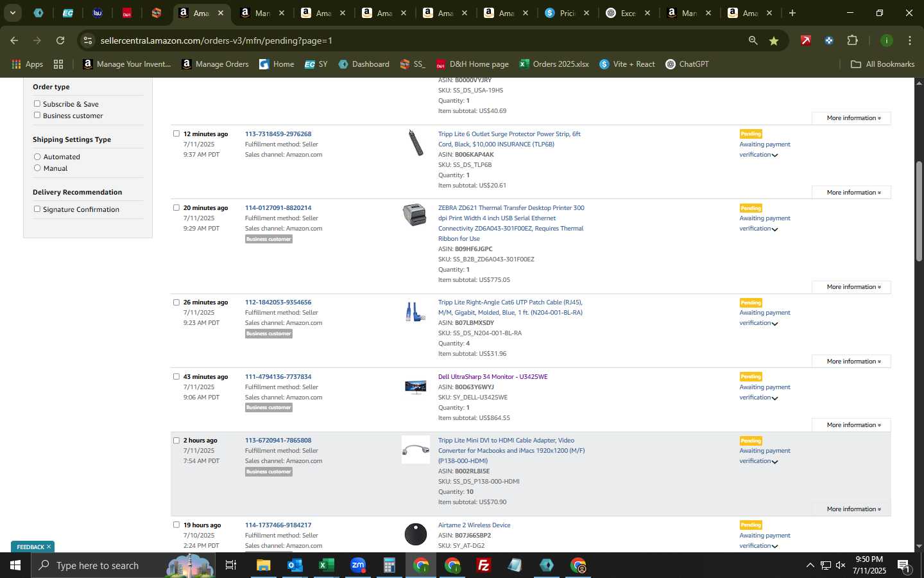924x578 pixels.
Task: Tick the Business customer filter checkbox
Action: 37,115
